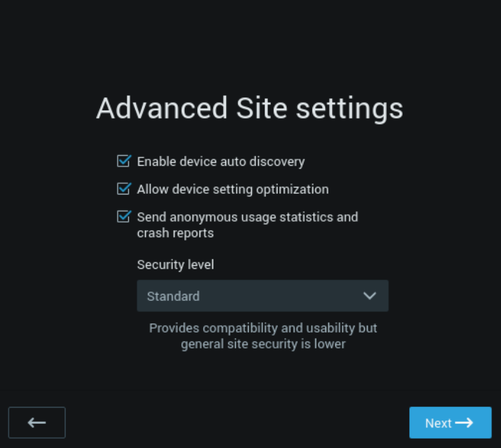Click the chevron icon in Security level box
The image size is (501, 448).
click(370, 296)
